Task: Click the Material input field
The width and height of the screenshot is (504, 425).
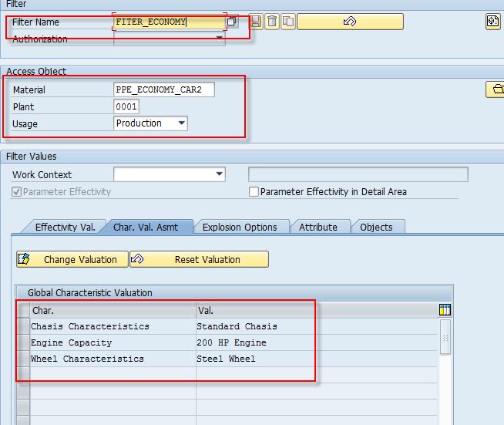Action: click(x=163, y=90)
